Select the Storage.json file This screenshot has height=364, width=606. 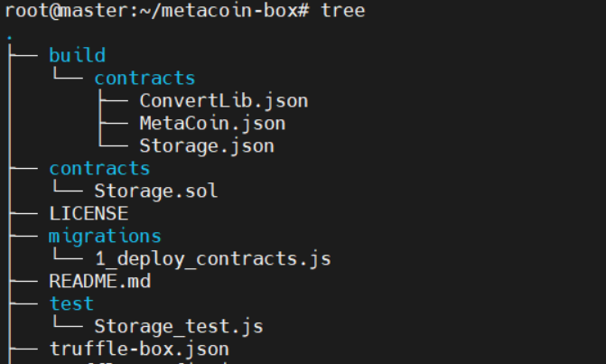point(207,145)
